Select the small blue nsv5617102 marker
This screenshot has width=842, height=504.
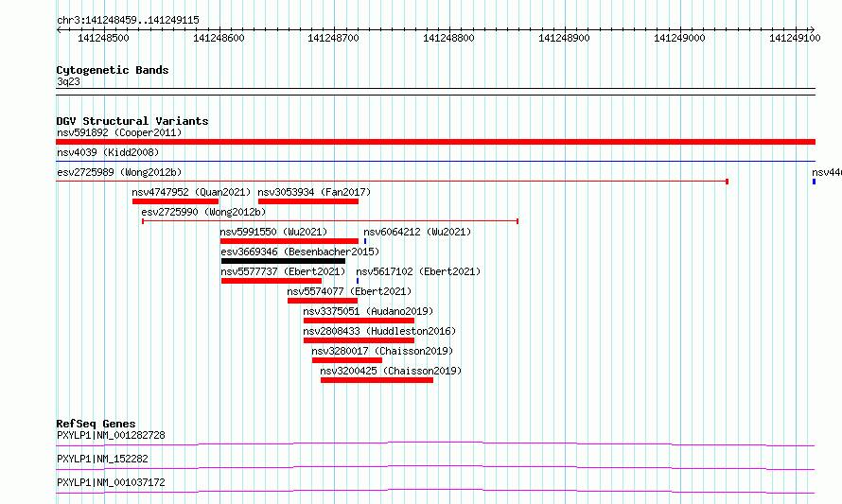click(x=358, y=281)
